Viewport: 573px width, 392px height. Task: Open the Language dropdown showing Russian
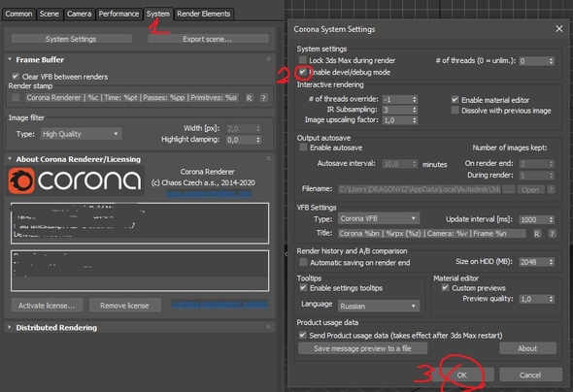pos(378,306)
